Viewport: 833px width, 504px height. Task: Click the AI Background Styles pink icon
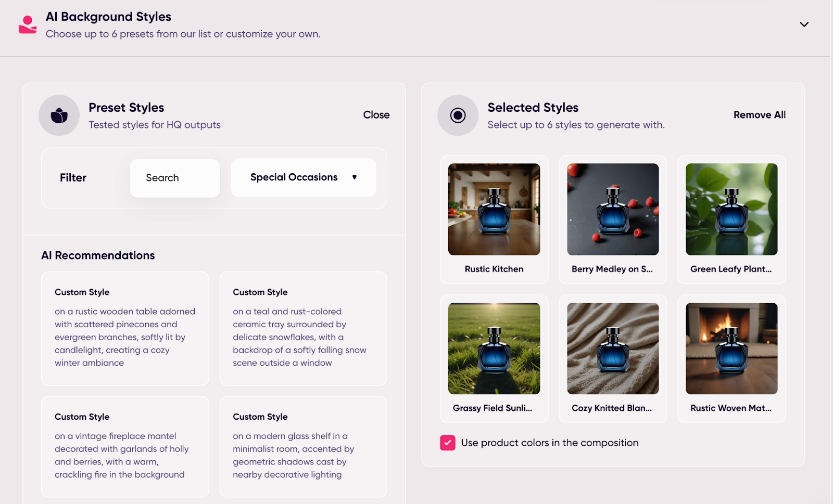(28, 24)
